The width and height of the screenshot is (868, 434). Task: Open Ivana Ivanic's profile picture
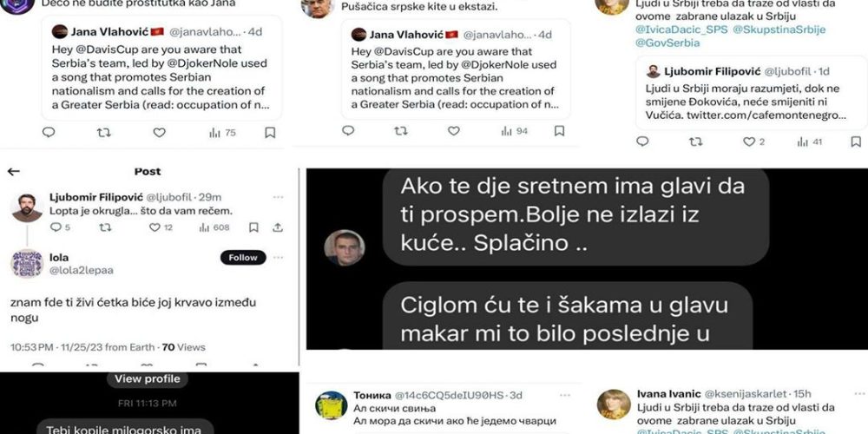click(614, 404)
